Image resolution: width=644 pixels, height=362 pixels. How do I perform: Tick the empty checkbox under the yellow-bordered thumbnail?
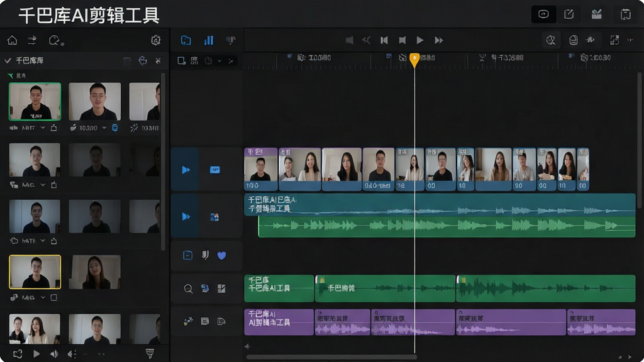54,297
